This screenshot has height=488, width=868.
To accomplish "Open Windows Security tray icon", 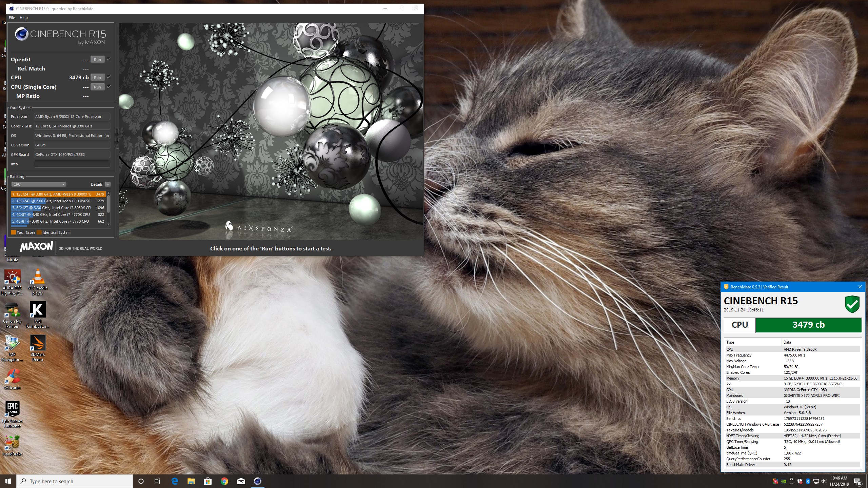I will pos(800,481).
